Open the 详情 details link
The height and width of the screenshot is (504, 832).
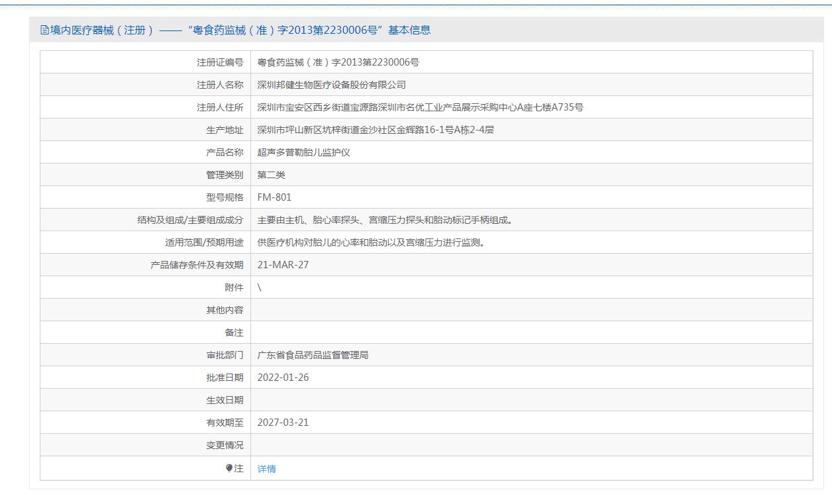pos(266,469)
